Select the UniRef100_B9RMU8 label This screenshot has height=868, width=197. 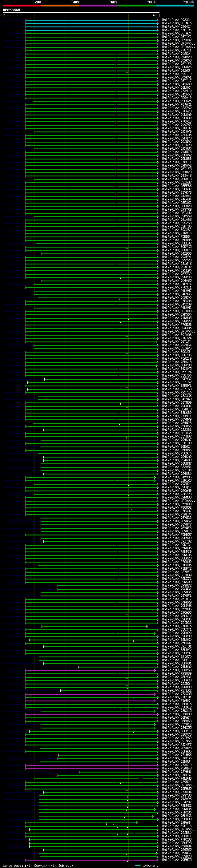[x=177, y=497]
